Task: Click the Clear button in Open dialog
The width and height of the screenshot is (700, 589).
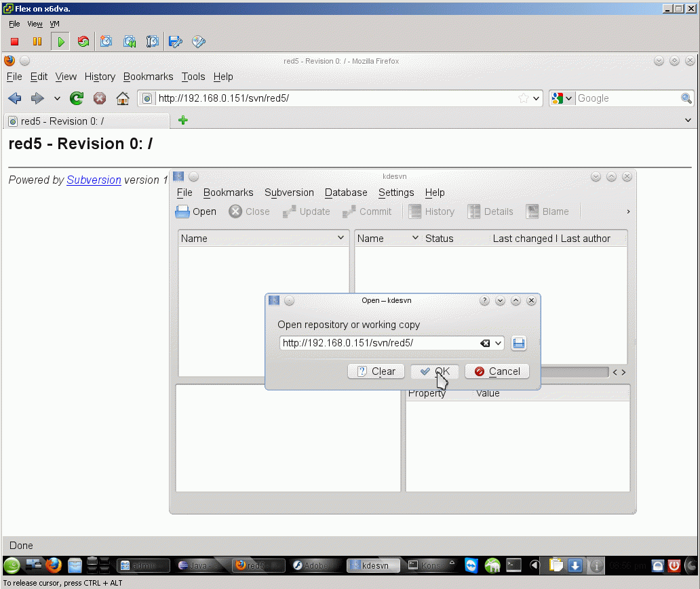Action: click(x=376, y=371)
